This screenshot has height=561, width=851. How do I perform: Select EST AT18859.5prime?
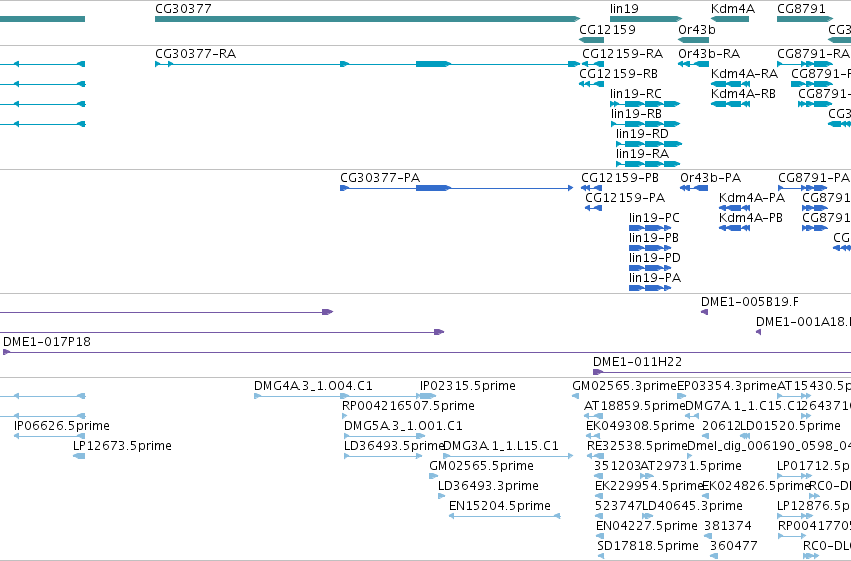click(634, 406)
